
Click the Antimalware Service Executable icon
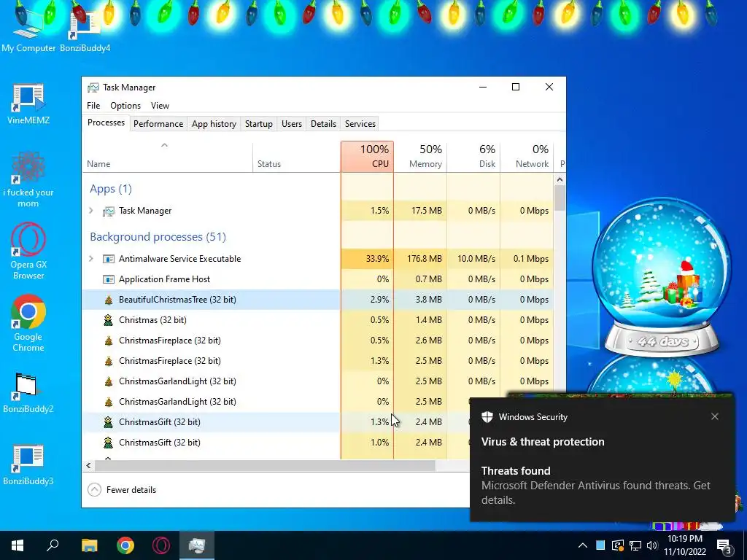109,259
